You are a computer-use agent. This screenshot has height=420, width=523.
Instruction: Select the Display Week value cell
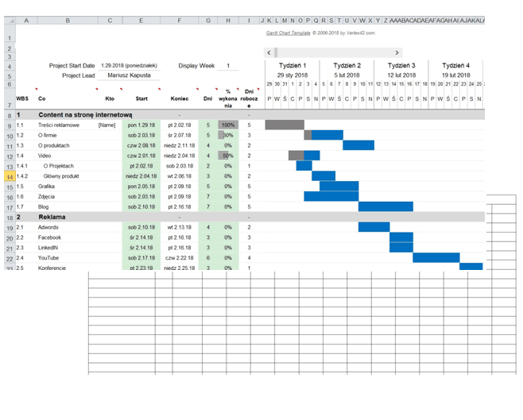point(228,66)
